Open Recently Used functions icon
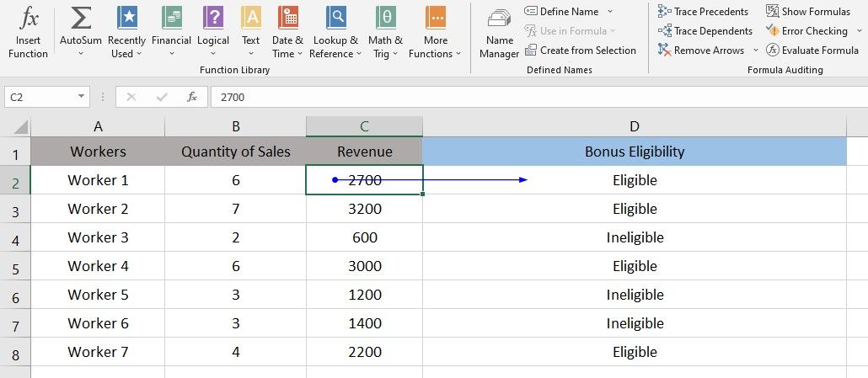Image resolution: width=868 pixels, height=378 pixels. [126, 18]
